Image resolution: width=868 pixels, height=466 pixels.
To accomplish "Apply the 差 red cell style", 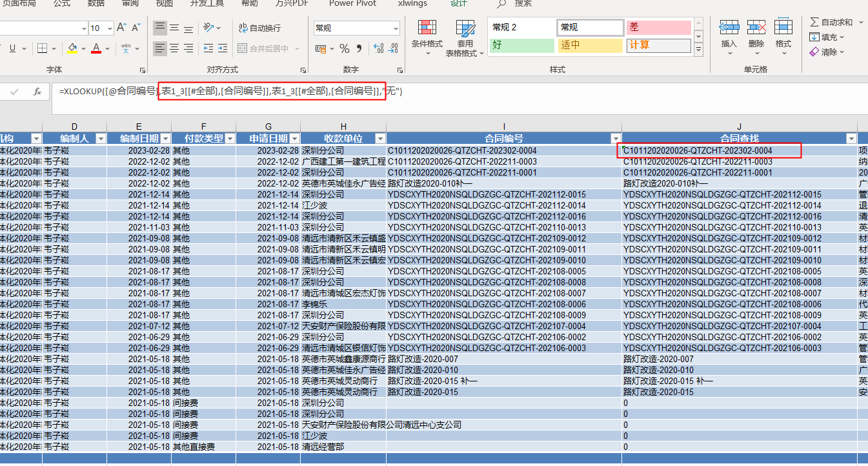I will (x=658, y=27).
